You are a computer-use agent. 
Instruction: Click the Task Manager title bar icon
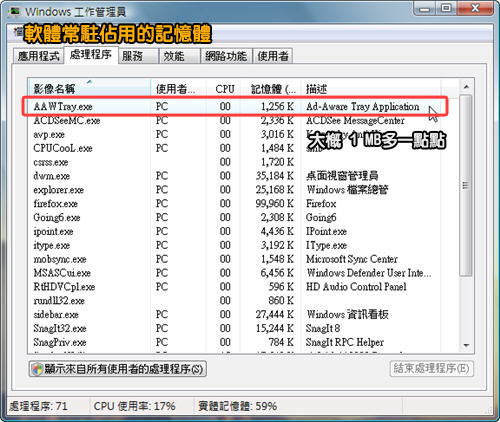15,12
